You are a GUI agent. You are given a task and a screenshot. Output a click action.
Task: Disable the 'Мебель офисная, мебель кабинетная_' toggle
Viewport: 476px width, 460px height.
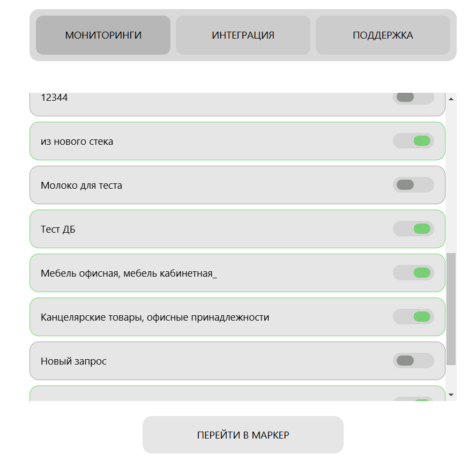point(413,273)
